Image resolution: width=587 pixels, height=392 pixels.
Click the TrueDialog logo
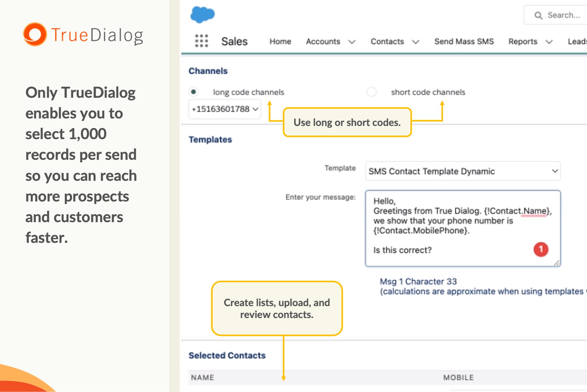pos(83,35)
